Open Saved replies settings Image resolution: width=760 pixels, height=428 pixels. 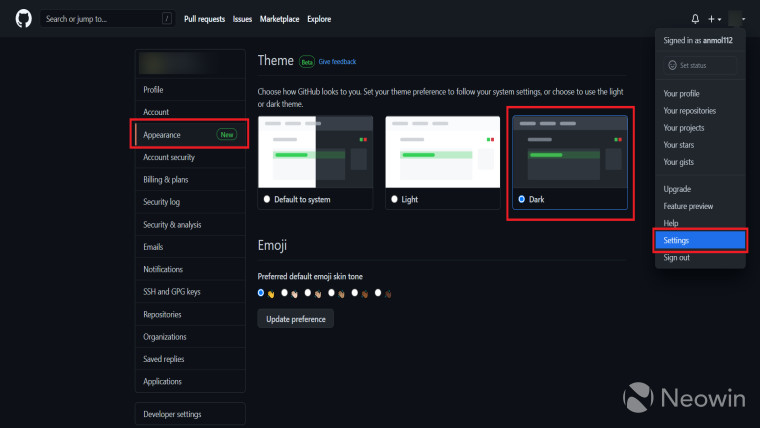tap(190, 359)
